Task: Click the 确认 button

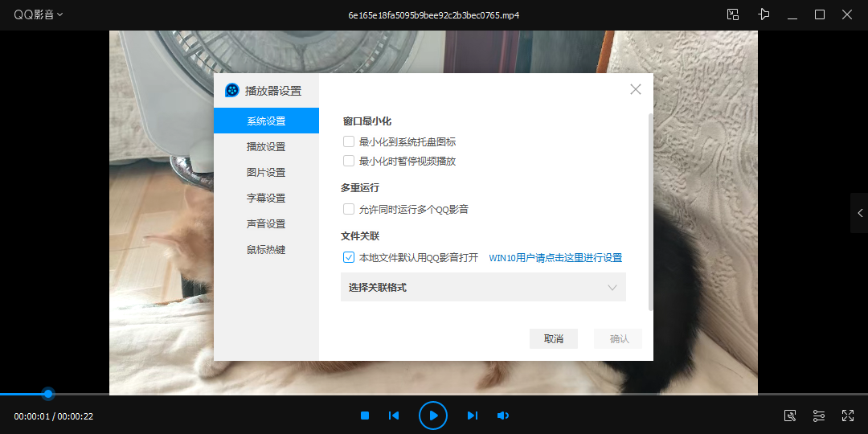Action: point(619,339)
